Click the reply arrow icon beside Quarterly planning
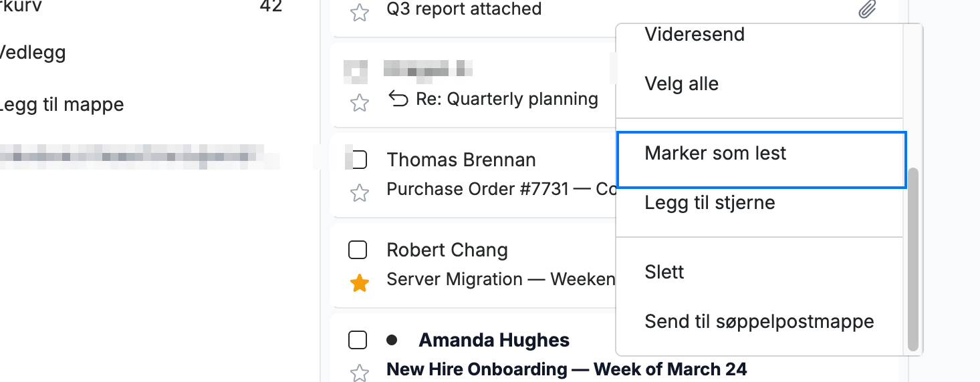This screenshot has width=980, height=382. 398,100
